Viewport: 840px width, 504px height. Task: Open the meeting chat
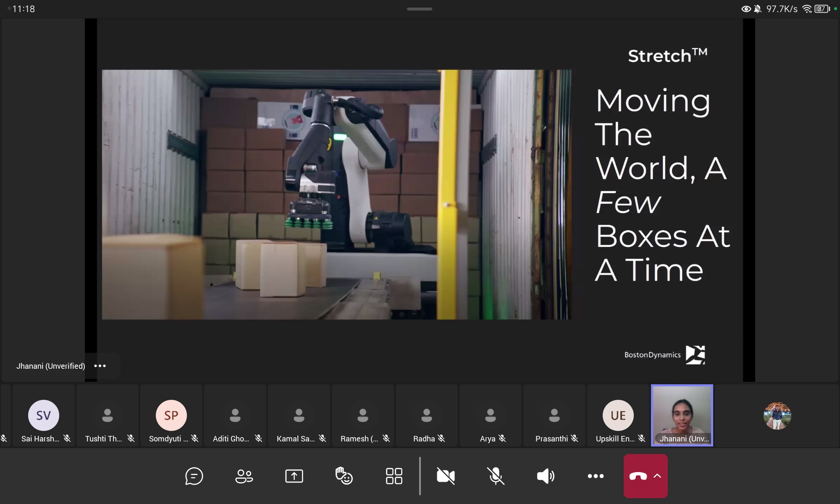194,476
